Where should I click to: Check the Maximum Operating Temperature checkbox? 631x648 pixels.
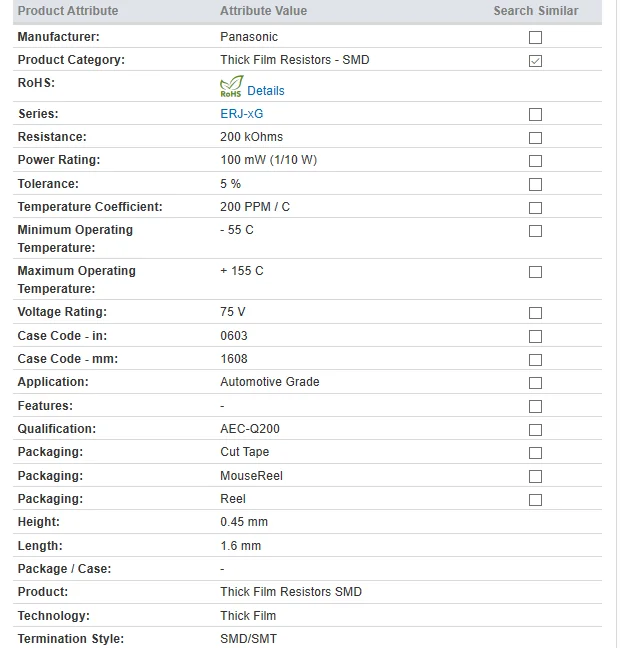(535, 272)
